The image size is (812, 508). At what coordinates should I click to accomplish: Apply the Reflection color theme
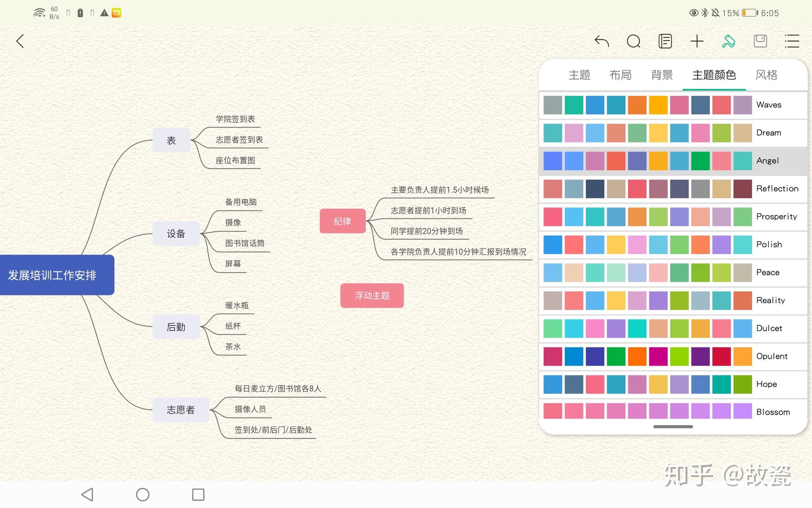point(673,189)
